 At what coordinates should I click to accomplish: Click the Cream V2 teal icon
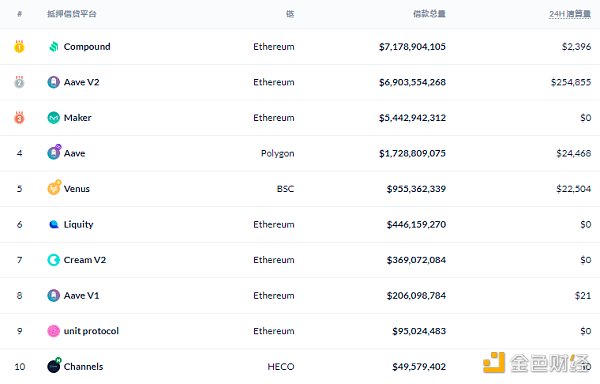54,260
